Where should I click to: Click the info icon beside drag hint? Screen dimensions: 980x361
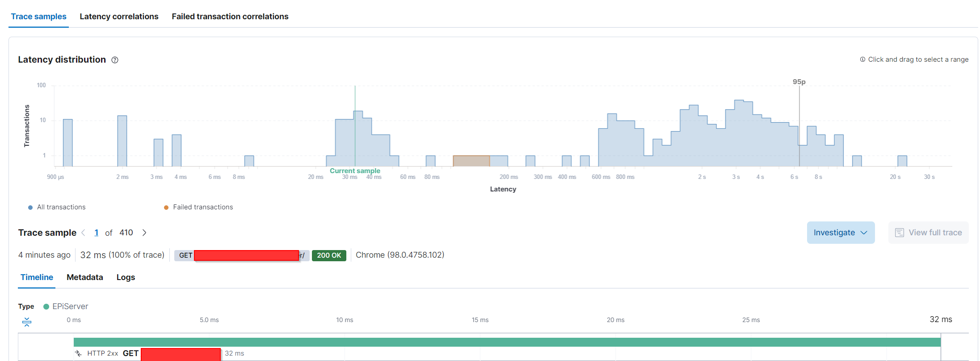[x=862, y=59]
